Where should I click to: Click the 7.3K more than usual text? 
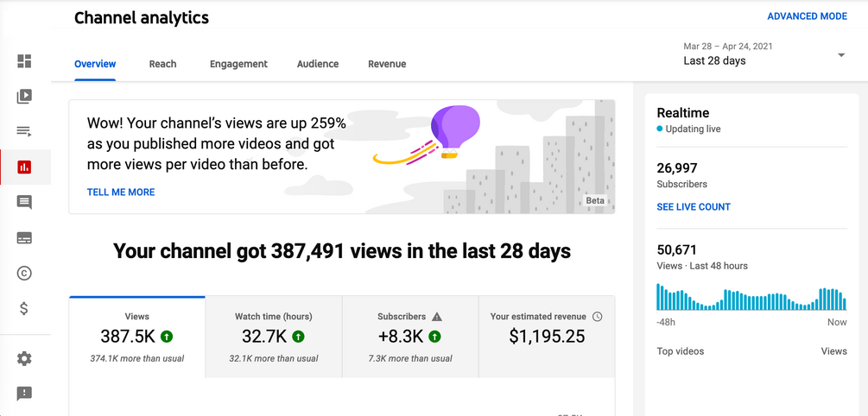tap(410, 358)
